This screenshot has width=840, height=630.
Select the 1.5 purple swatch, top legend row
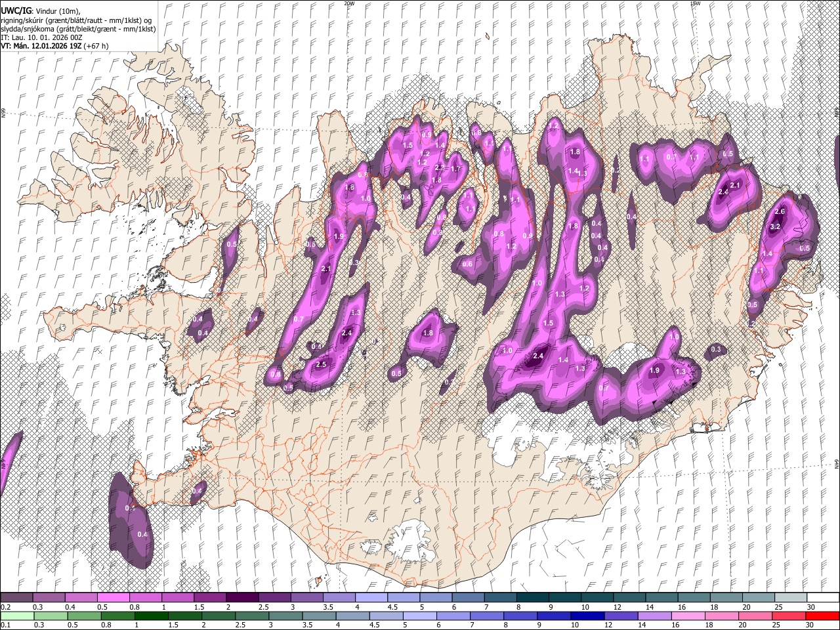[209, 598]
